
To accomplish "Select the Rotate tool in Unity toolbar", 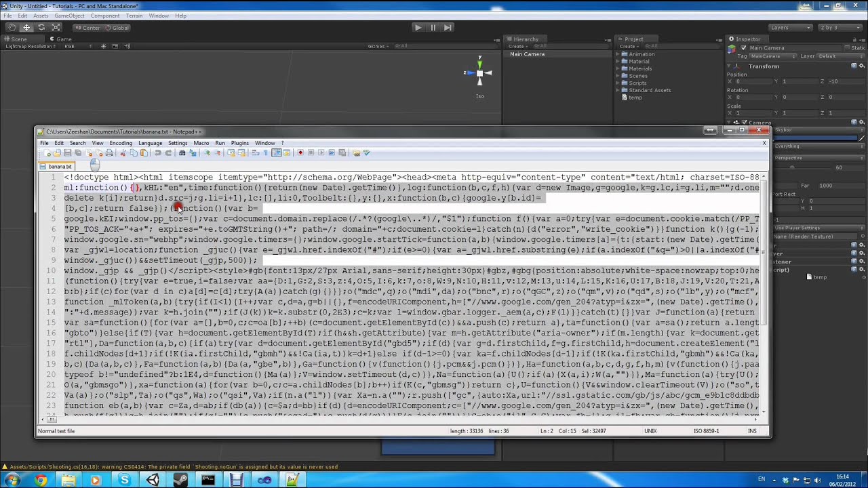I will point(41,28).
